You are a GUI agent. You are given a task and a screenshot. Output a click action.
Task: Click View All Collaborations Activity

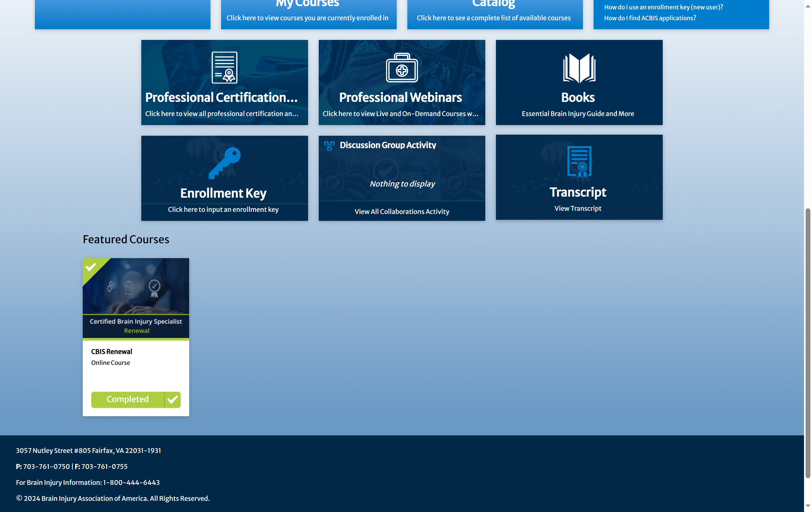pos(402,212)
